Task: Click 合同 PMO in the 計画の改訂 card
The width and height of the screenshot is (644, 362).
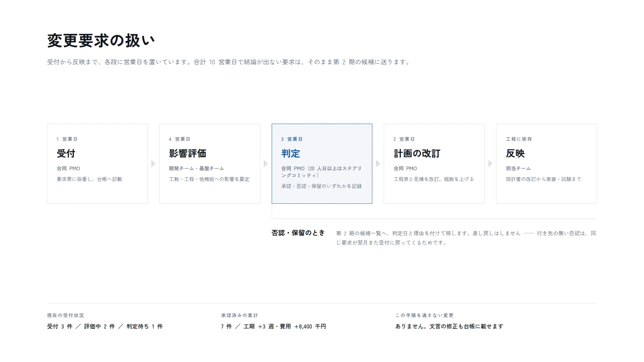Action: click(x=406, y=169)
